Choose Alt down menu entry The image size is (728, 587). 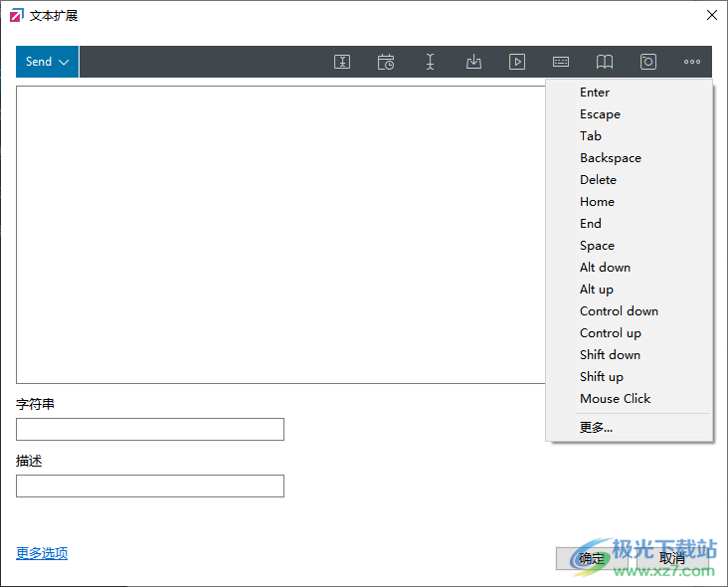[630, 267]
